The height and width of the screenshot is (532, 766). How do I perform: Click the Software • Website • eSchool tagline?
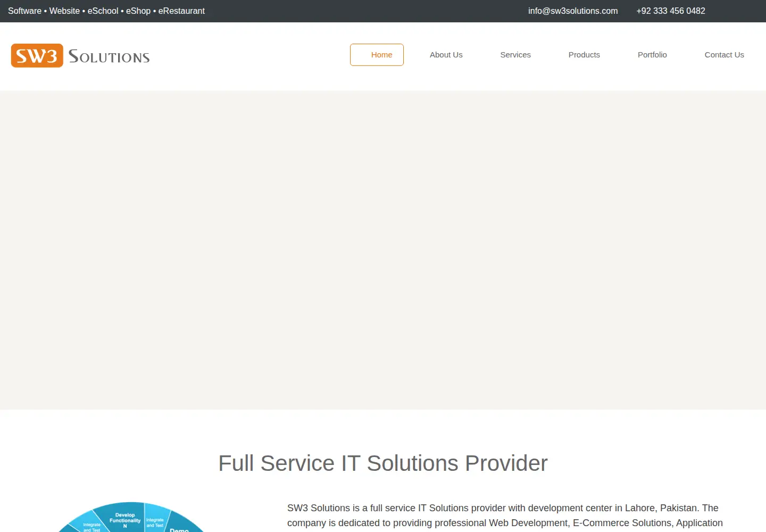tap(106, 11)
